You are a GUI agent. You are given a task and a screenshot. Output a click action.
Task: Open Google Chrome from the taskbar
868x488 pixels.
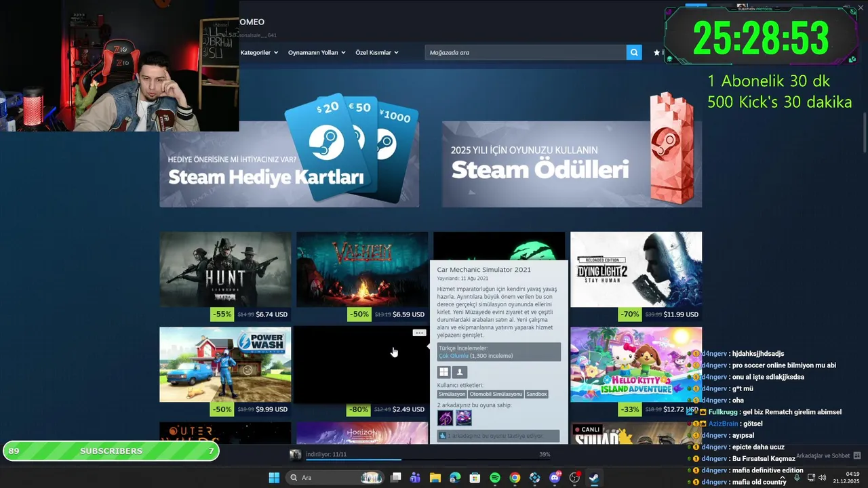tap(515, 478)
